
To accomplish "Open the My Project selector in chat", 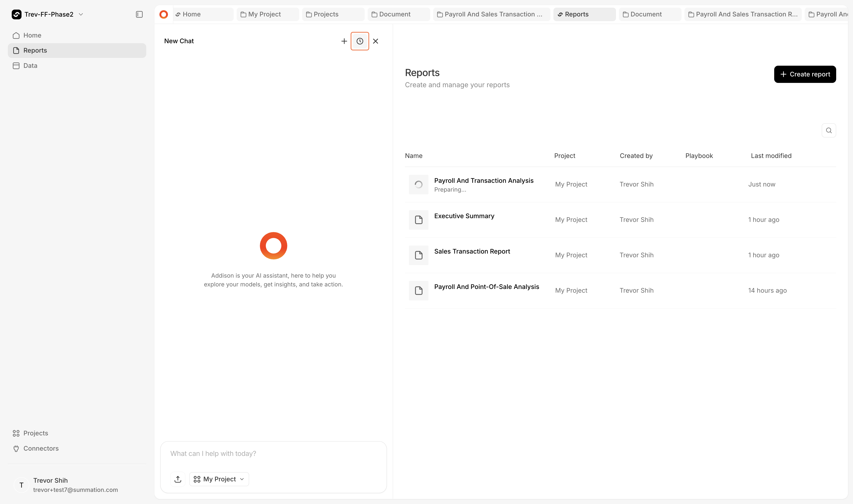I will coord(219,479).
